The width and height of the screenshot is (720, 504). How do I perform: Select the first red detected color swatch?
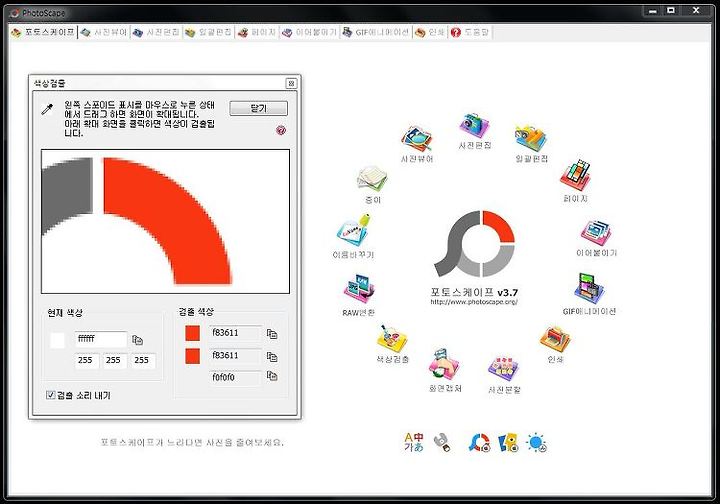click(x=192, y=333)
